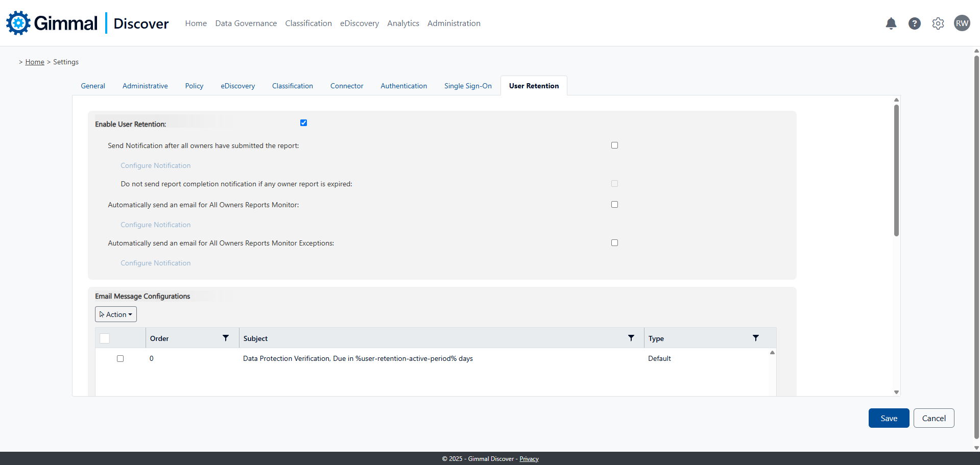Check the All Owners Reports Monitor Exceptions box
Image resolution: width=980 pixels, height=465 pixels.
point(614,243)
